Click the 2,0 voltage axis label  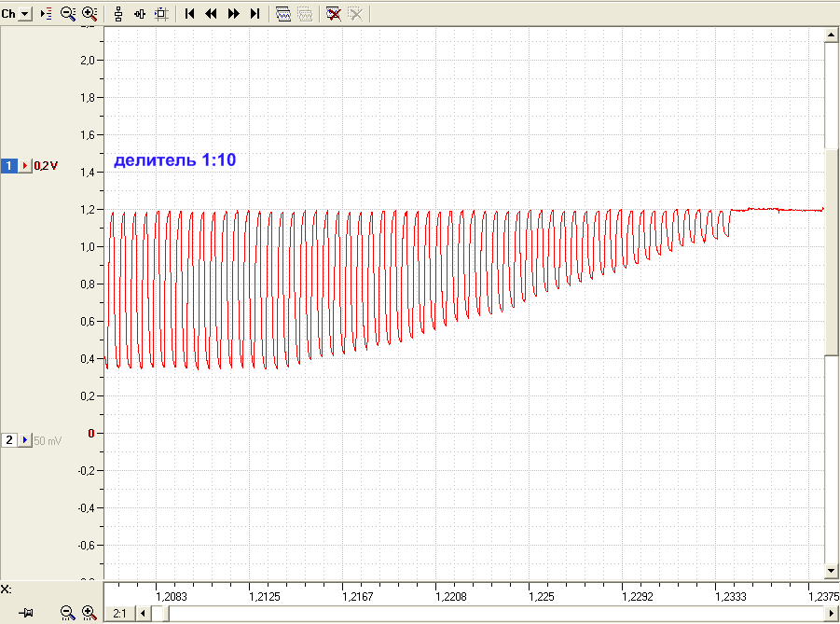click(88, 60)
